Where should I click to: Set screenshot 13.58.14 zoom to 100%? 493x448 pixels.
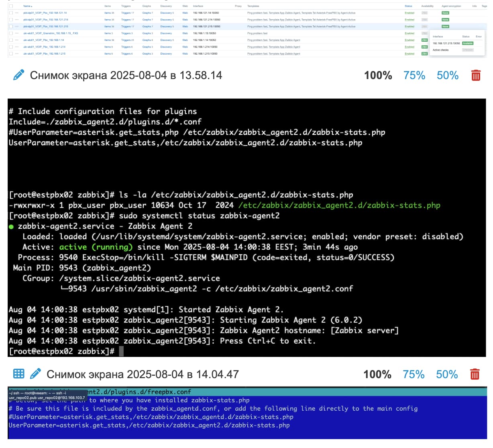[x=378, y=75]
